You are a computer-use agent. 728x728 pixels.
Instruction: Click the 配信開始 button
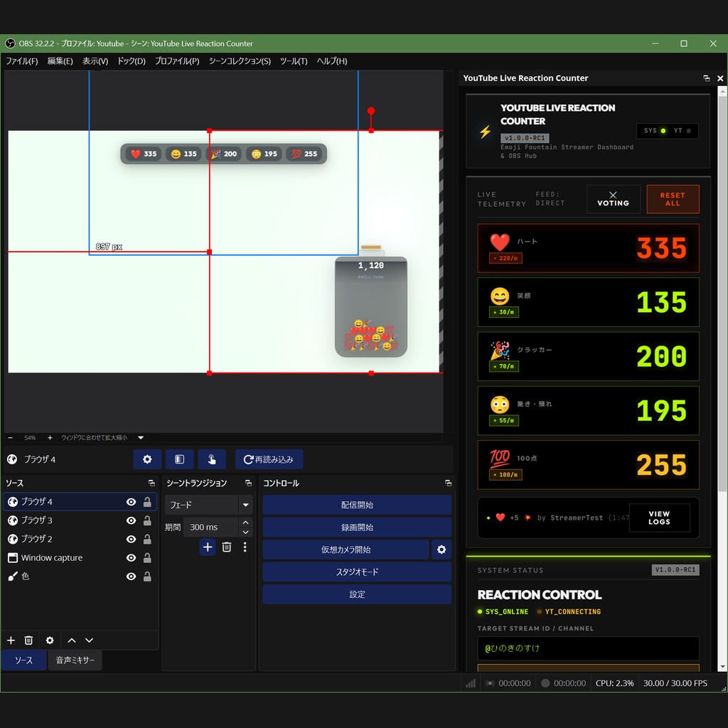[x=357, y=505]
